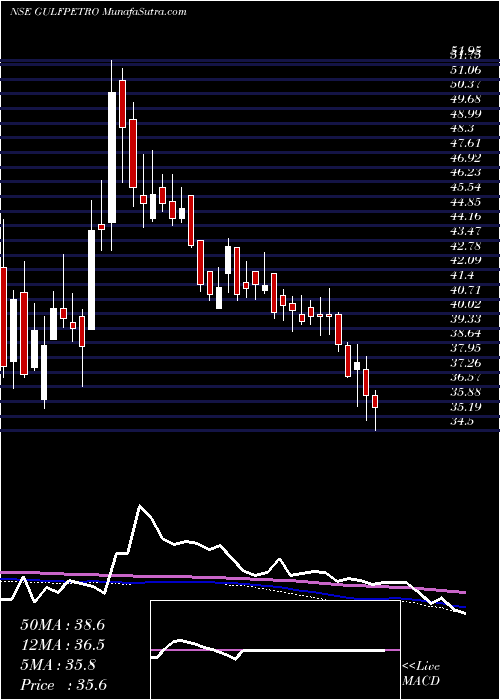500x700 pixels.
Task: Select the 40.71 price label
Action: [x=466, y=291]
